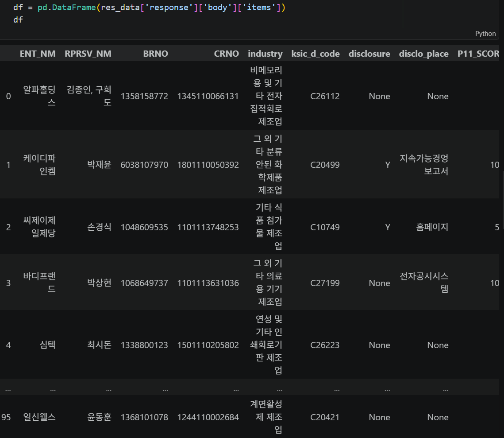Select company name 바디프랜드
The width and height of the screenshot is (504, 438).
(39, 283)
